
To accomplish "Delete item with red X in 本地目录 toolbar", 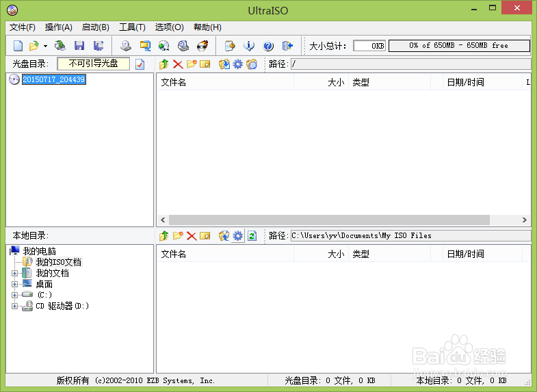I will point(192,236).
